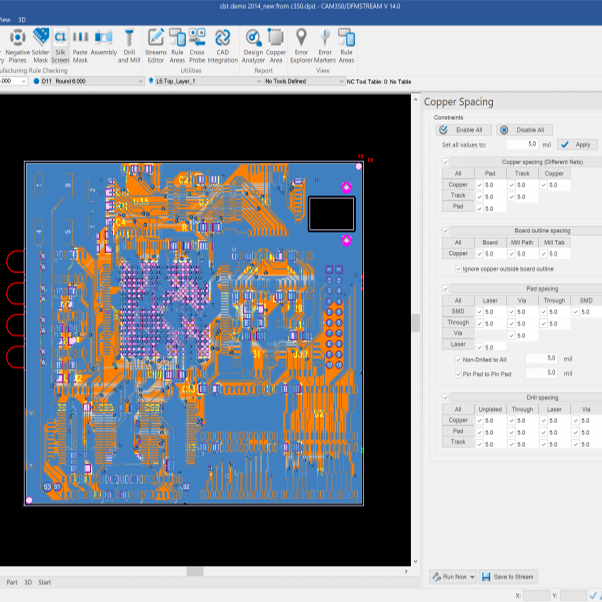Toggle Pin Pad to Pin Pad checkbox
The width and height of the screenshot is (602, 602).
click(458, 374)
